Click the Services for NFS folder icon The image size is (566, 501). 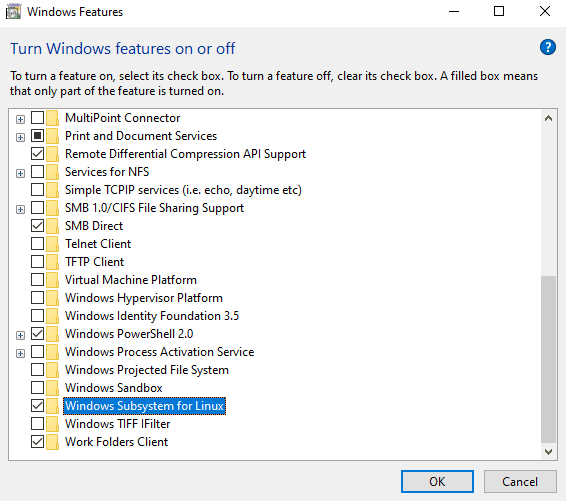point(52,172)
